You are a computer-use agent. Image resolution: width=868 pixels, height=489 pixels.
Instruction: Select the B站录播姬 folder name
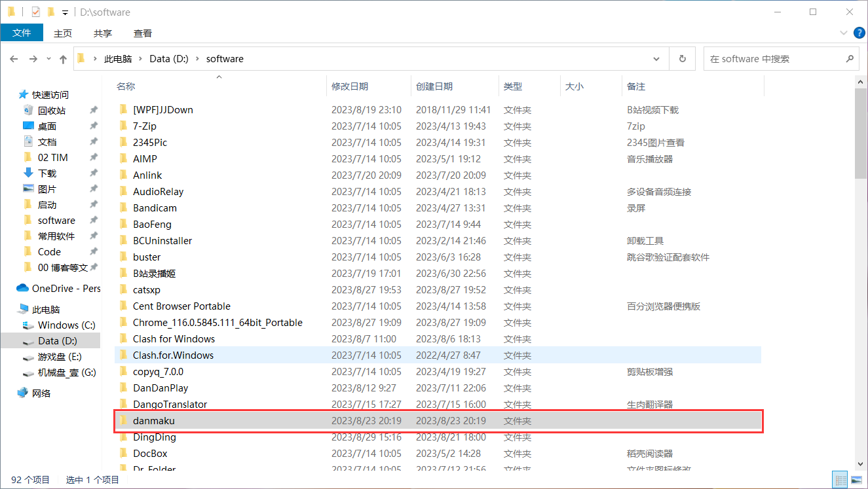click(x=154, y=274)
